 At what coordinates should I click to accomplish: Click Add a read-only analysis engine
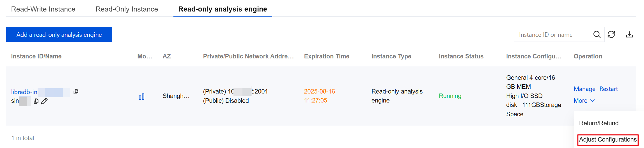pyautogui.click(x=59, y=35)
